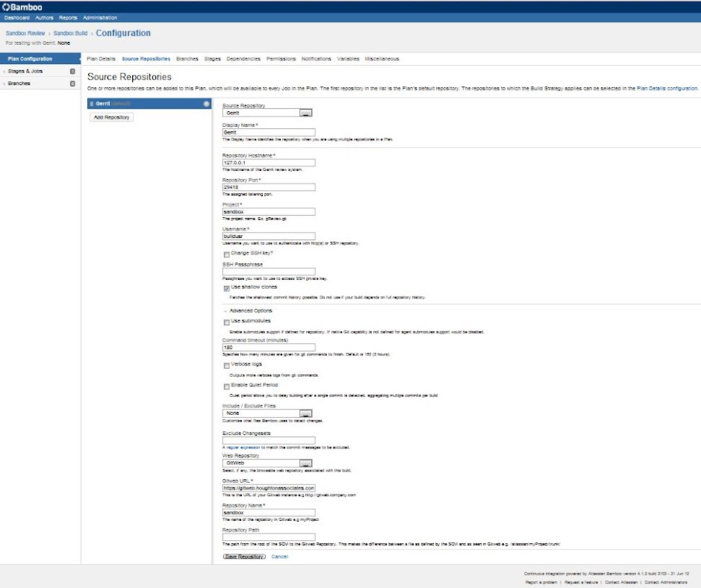Uncheck Use shallow clones
The width and height of the screenshot is (701, 588).
coord(227,288)
